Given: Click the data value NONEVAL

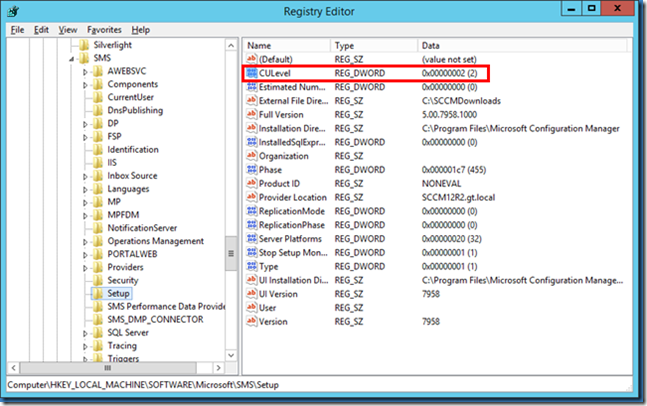Looking at the screenshot, I should pyautogui.click(x=441, y=183).
